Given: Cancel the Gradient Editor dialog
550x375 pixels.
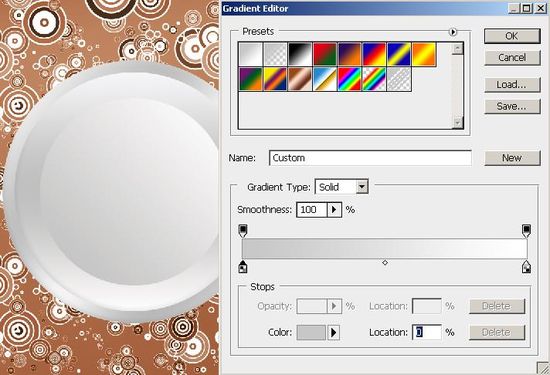Looking at the screenshot, I should click(512, 58).
